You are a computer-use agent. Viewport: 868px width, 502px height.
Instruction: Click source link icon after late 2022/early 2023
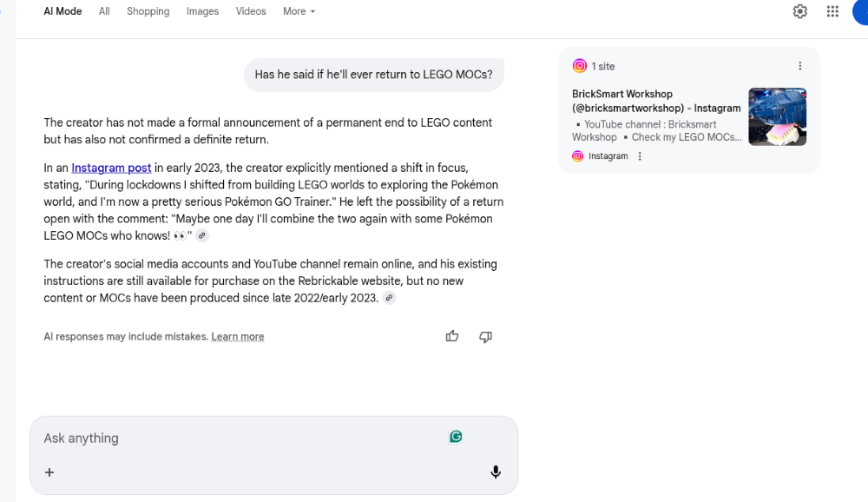(389, 298)
